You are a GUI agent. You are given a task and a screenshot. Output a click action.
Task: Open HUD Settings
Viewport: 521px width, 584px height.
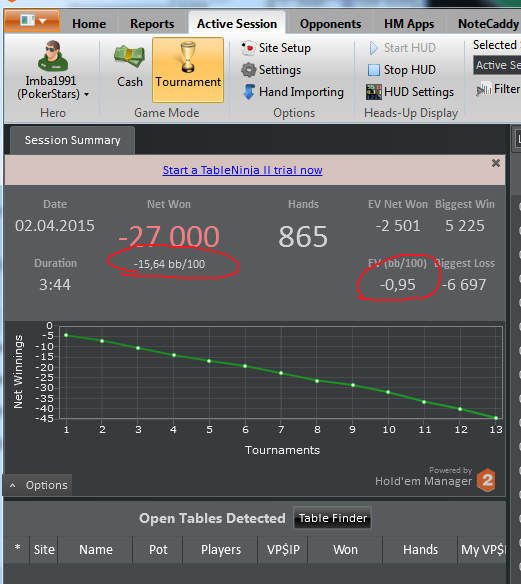point(410,92)
